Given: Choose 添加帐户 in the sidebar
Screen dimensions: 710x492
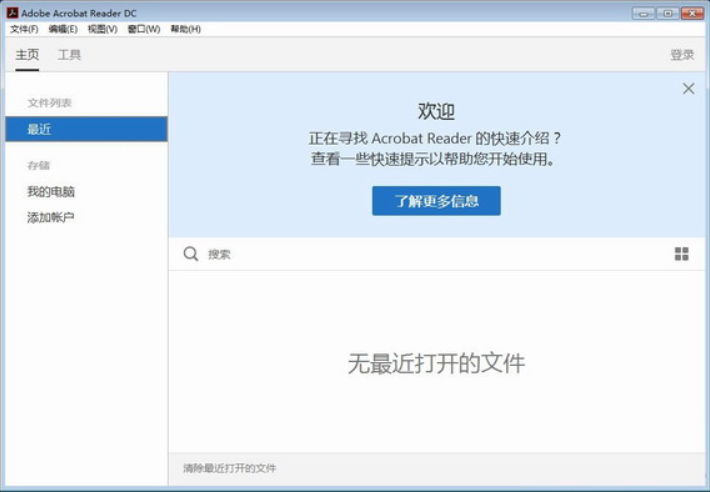Looking at the screenshot, I should point(51,218).
